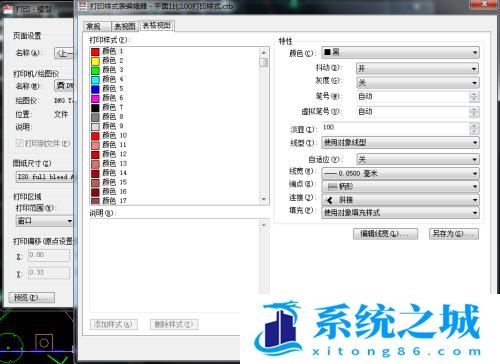Click the plot style list scrollbar thumb
The height and width of the screenshot is (364, 500).
coord(264,62)
